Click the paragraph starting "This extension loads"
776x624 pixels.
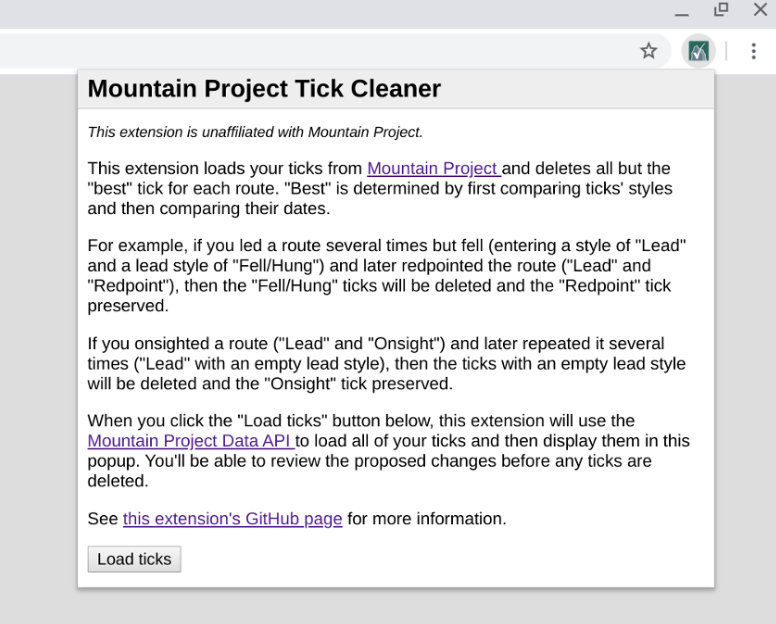[x=380, y=189]
